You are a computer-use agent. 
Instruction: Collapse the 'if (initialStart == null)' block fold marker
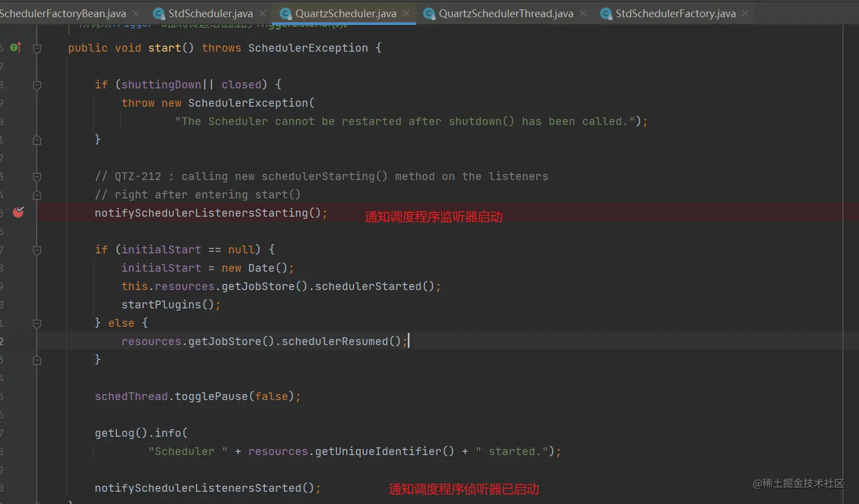(37, 250)
